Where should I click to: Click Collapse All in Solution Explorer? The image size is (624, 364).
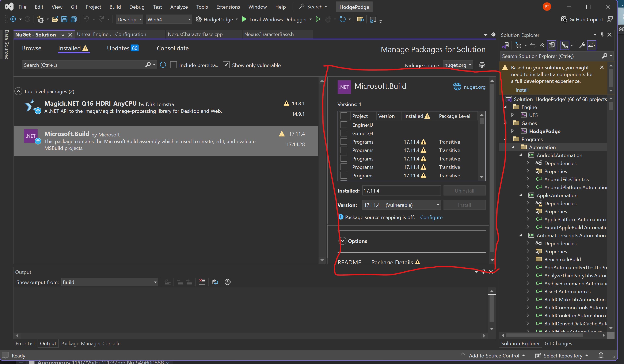542,45
